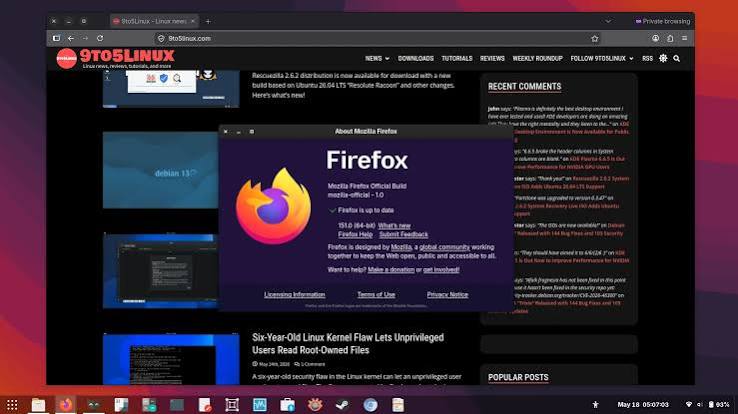The width and height of the screenshot is (738, 414).
Task: Click the Private browsing indicator
Action: click(x=663, y=21)
